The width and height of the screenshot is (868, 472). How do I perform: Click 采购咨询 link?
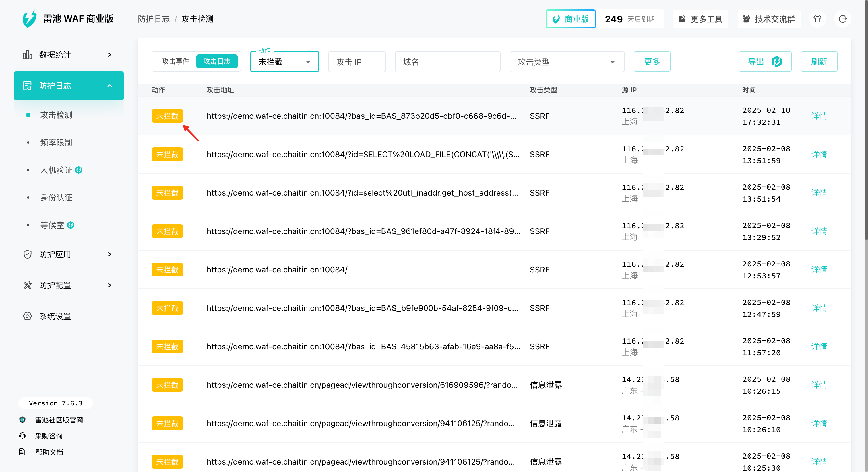point(49,436)
